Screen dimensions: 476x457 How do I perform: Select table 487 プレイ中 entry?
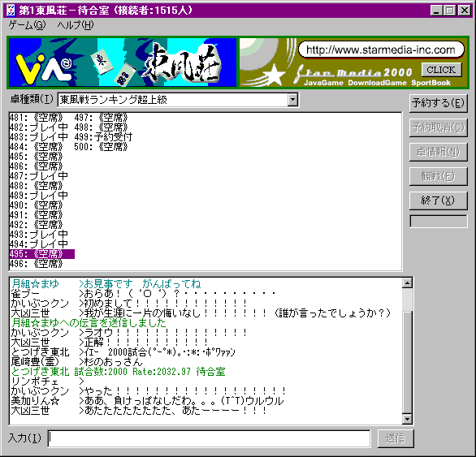(38, 175)
